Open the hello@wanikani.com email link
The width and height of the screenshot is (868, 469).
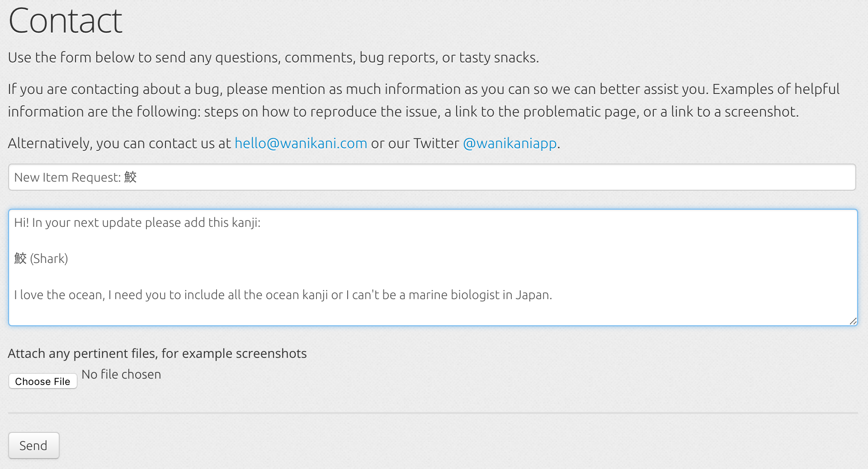point(301,143)
